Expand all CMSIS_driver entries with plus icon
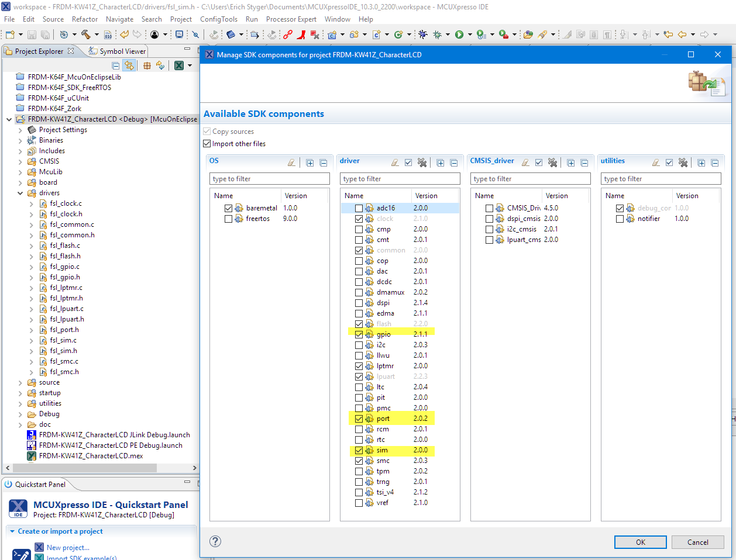This screenshot has height=560, width=736. [570, 163]
